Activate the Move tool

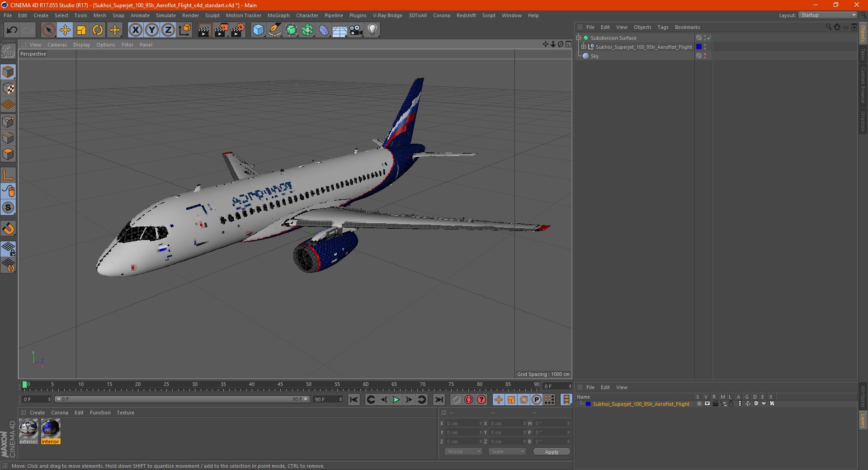pyautogui.click(x=65, y=30)
